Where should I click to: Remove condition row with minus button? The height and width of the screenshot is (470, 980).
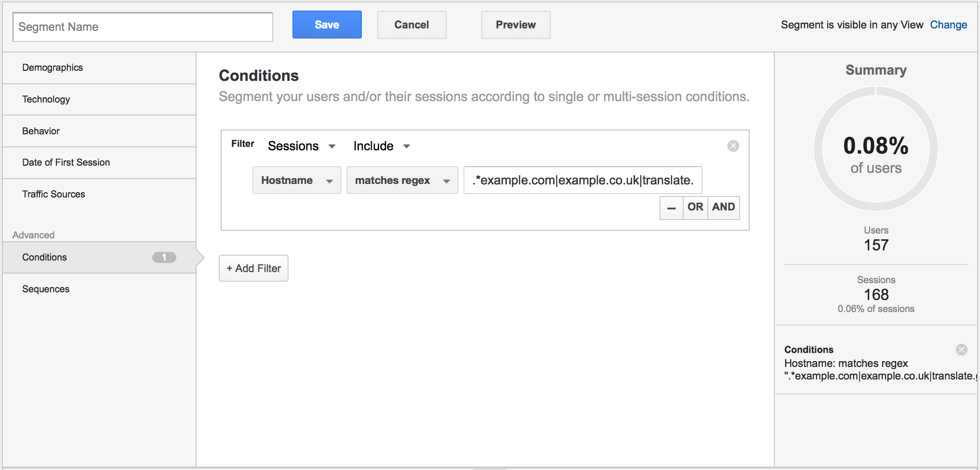pos(671,208)
